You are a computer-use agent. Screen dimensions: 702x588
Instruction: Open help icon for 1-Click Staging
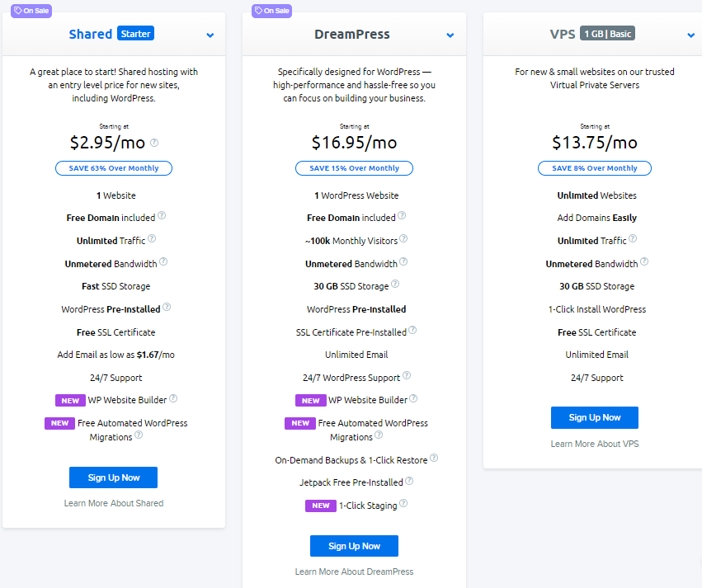click(x=403, y=503)
